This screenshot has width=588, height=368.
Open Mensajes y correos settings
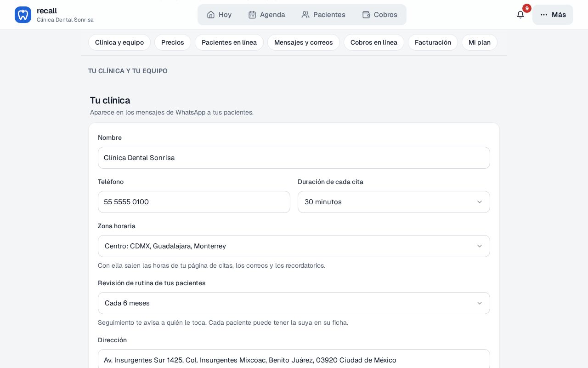304,42
